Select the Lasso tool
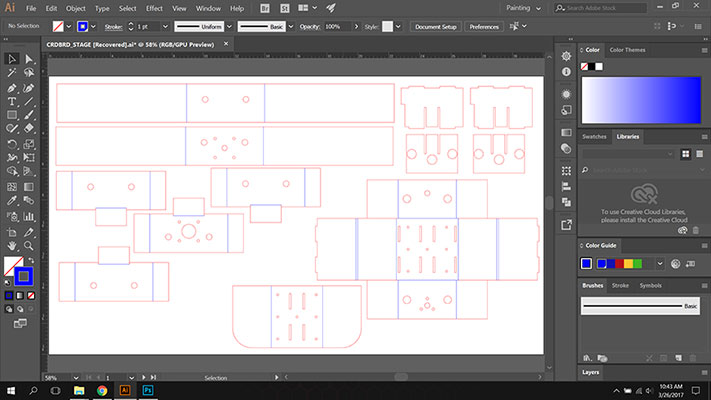711x400 pixels. (x=29, y=73)
